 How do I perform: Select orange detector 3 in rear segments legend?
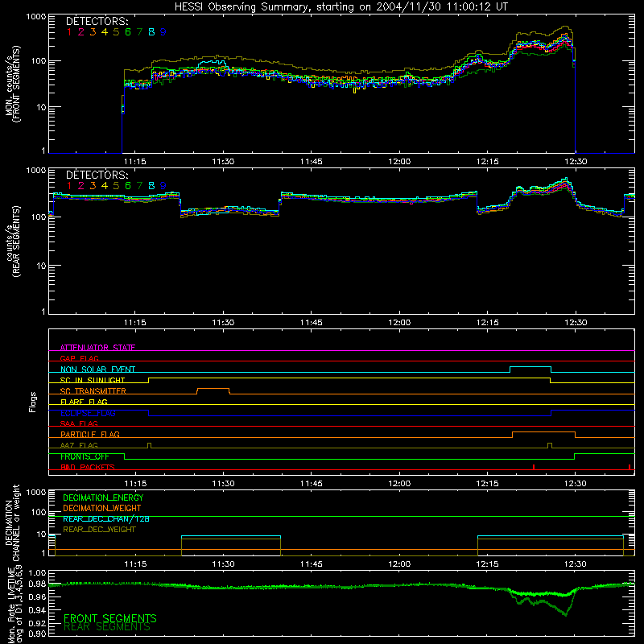(93, 186)
